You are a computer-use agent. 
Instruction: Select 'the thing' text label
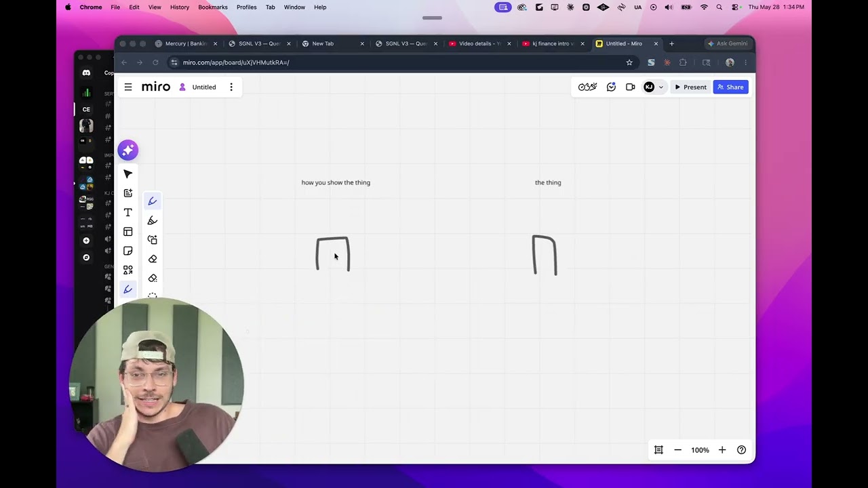click(548, 182)
